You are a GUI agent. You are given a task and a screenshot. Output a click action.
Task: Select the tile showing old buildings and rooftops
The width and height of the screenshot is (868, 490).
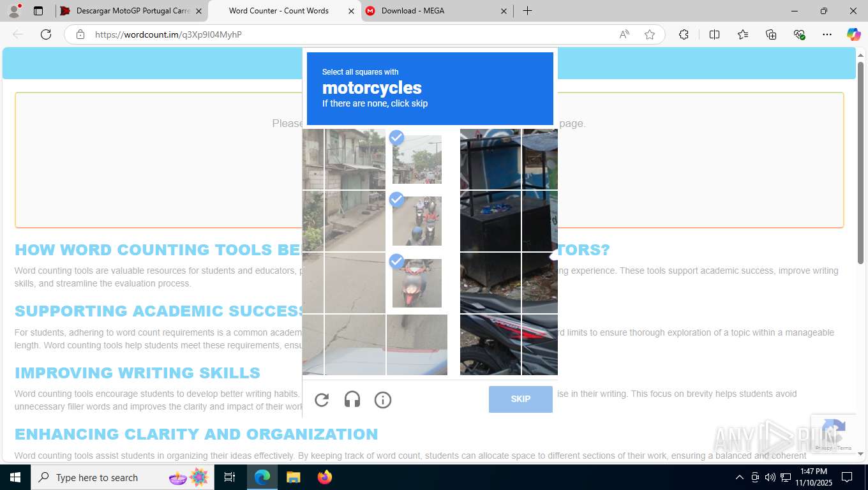[355, 160]
